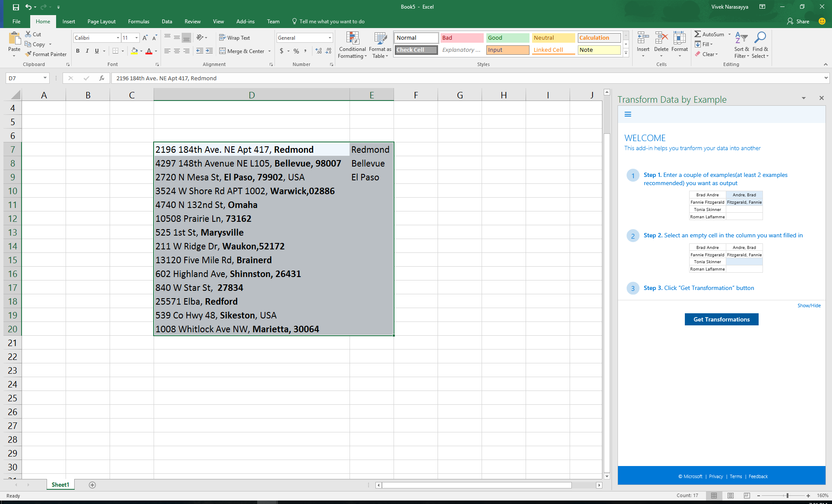Click the Save icon in title bar
Viewport: 832px width, 504px height.
pos(16,7)
